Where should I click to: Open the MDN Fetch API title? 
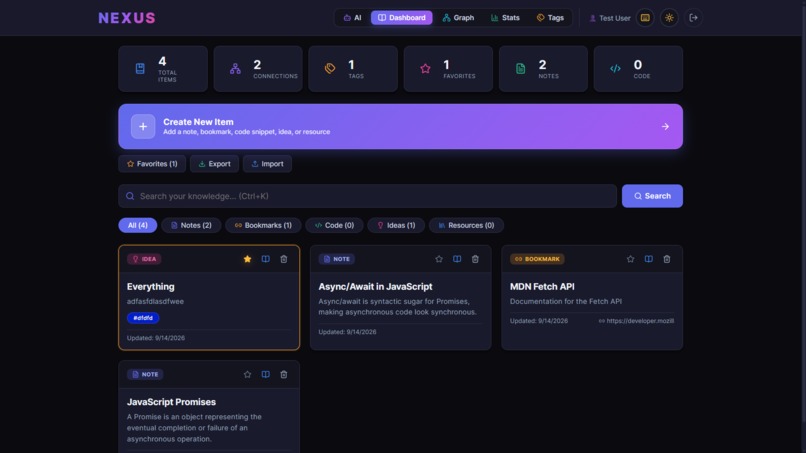pyautogui.click(x=542, y=286)
